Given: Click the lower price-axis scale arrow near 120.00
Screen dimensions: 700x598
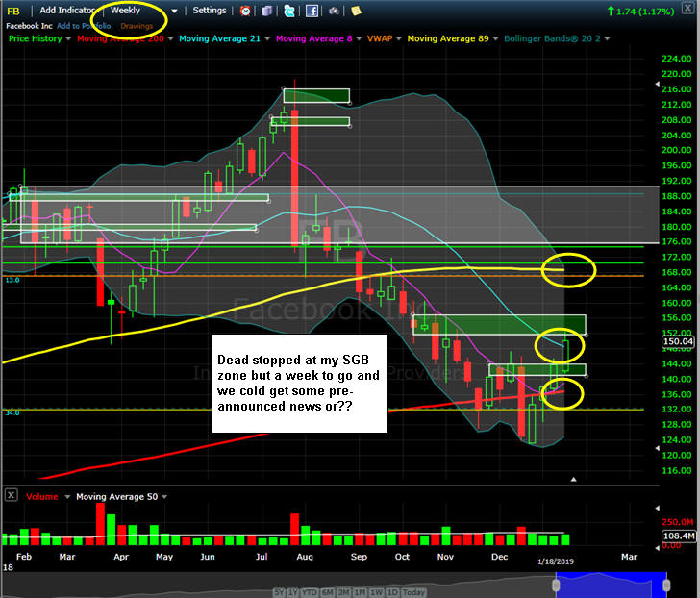Looking at the screenshot, I should (x=657, y=448).
